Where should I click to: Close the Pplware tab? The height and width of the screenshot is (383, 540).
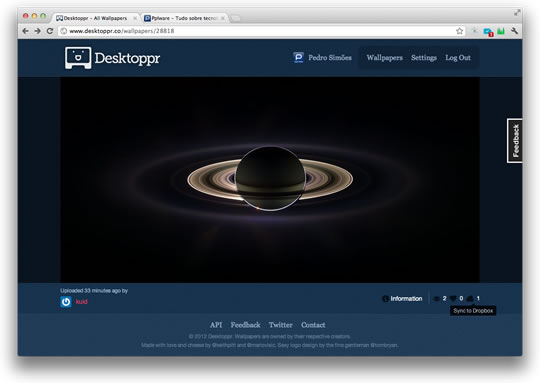point(223,18)
